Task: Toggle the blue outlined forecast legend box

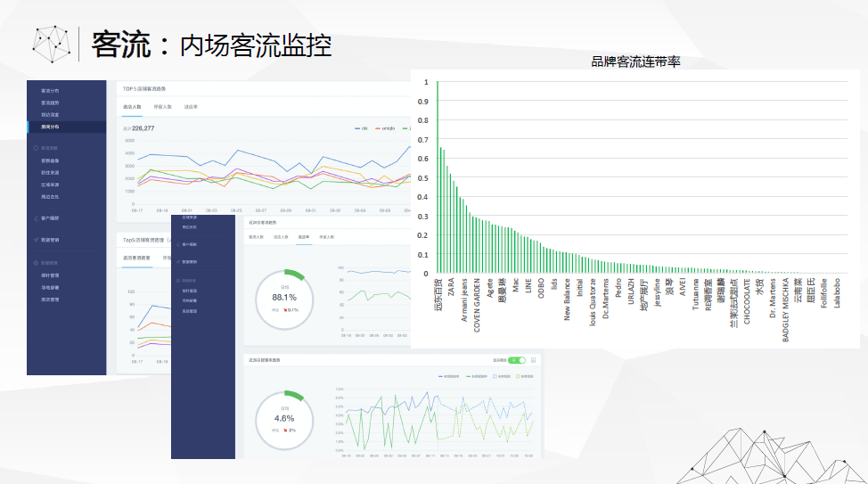Action: 495,376
